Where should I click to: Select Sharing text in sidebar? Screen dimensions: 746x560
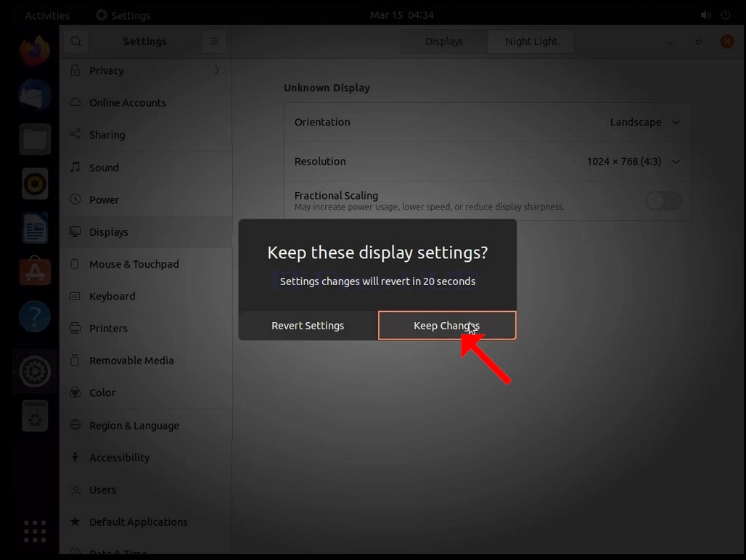pos(107,135)
